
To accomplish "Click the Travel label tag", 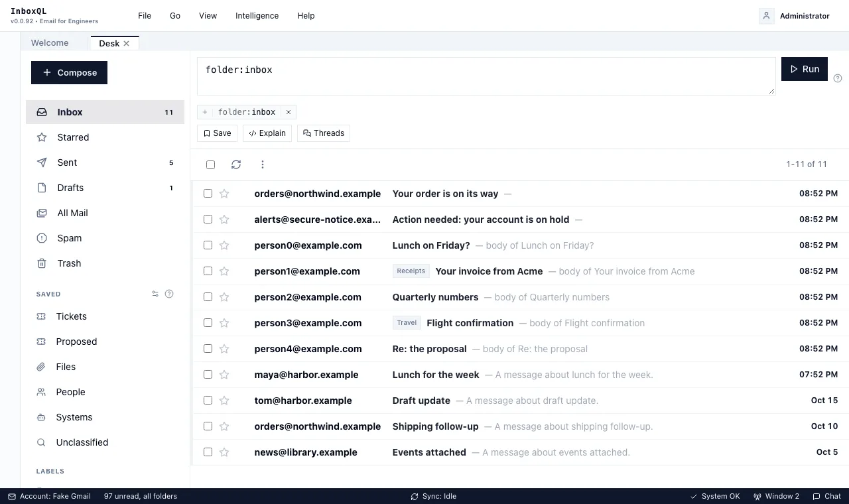I will [x=407, y=323].
